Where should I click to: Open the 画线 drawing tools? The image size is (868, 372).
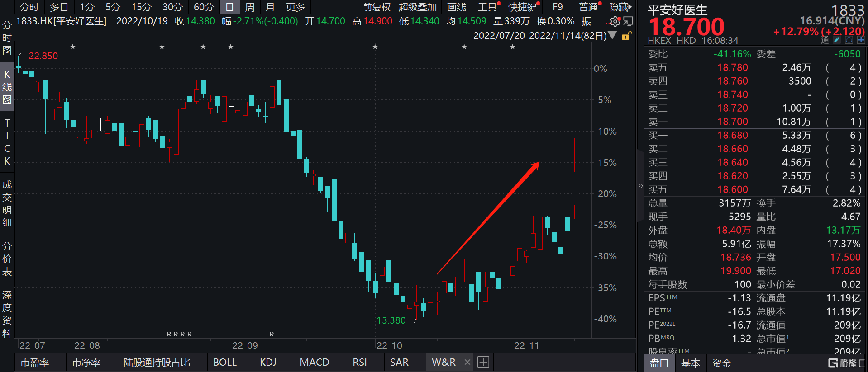457,7
